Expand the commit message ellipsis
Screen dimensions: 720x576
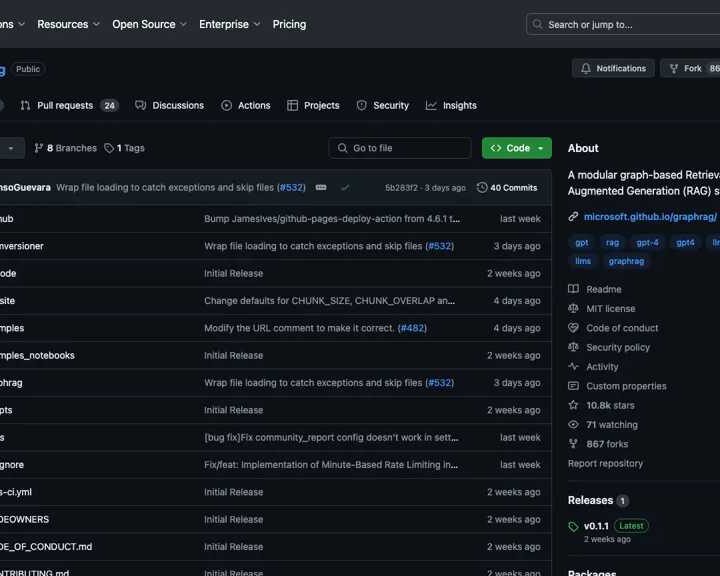click(321, 187)
